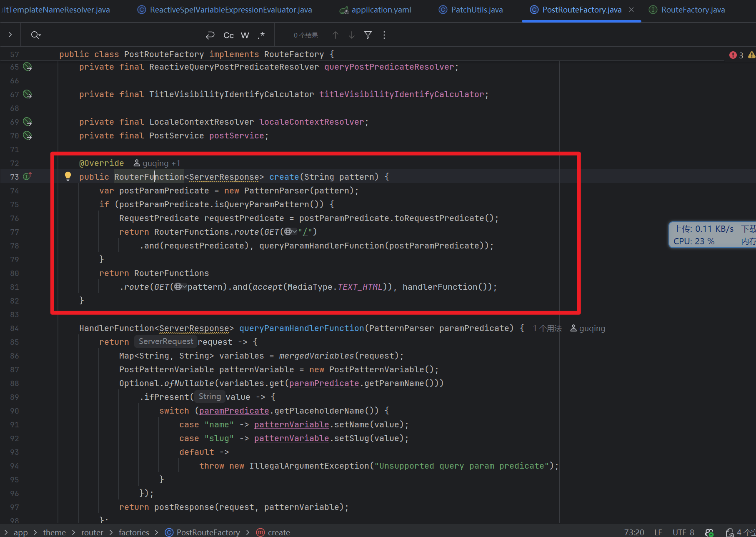Click the yellow lightbulb intention icon

click(68, 176)
